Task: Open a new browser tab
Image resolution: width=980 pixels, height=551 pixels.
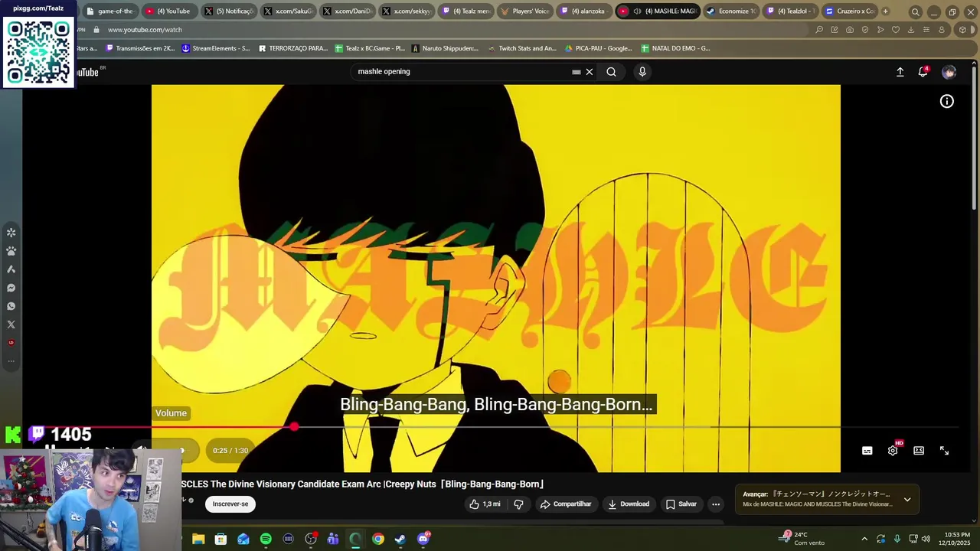Action: [886, 11]
